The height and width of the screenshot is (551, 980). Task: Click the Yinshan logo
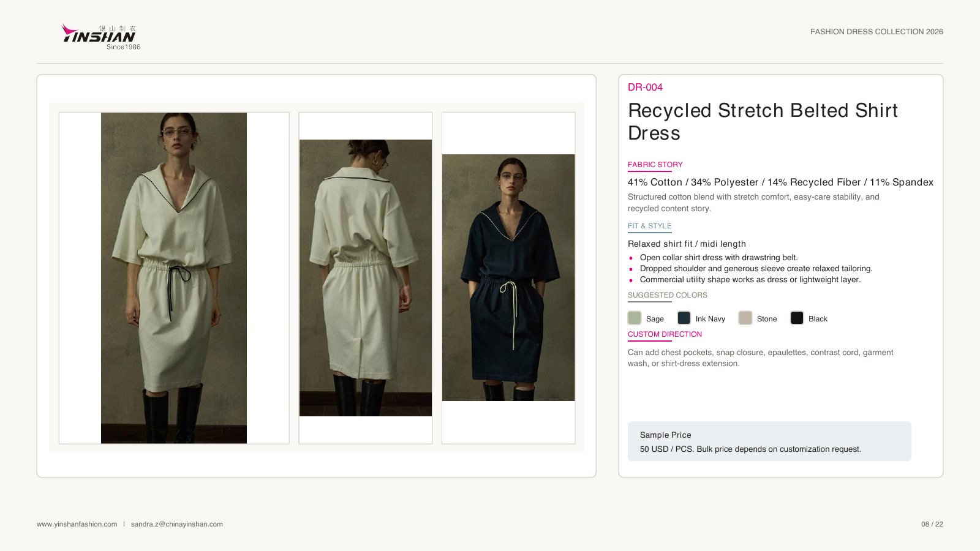(101, 37)
